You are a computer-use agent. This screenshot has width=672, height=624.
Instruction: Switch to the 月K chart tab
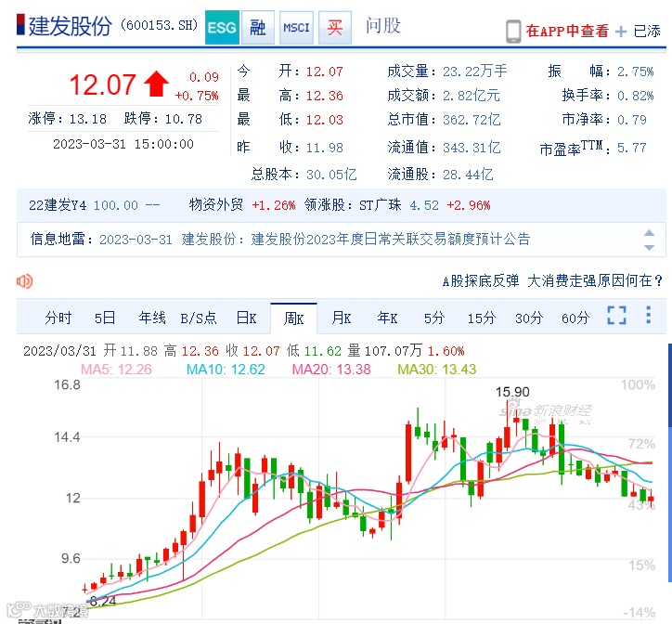[342, 318]
